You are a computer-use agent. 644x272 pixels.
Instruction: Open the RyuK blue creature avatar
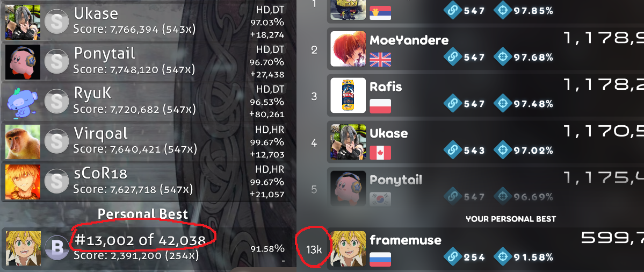click(23, 102)
